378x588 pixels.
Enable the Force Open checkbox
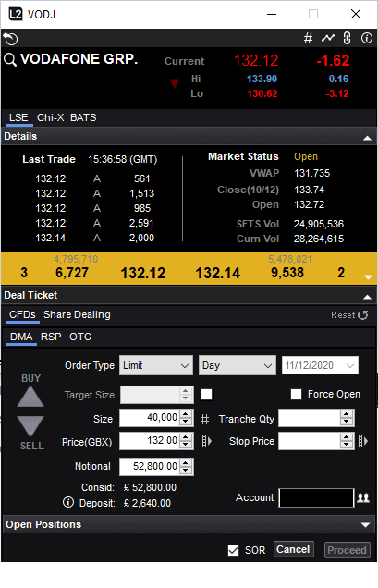tap(296, 394)
